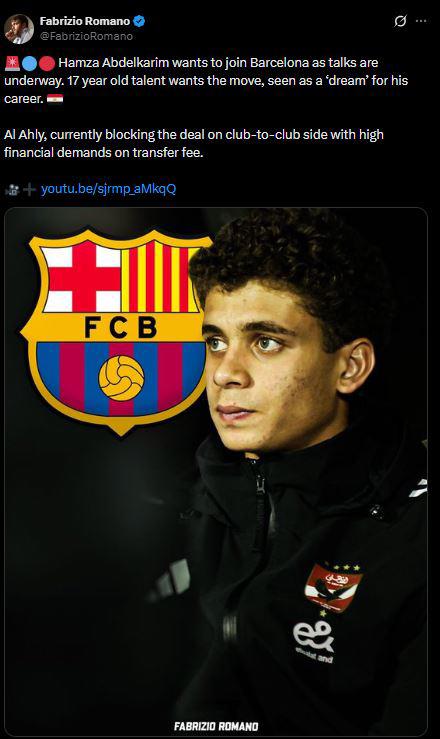
Task: Open the youtu.be/sjrmp_aMkqQ link
Action: [108, 189]
